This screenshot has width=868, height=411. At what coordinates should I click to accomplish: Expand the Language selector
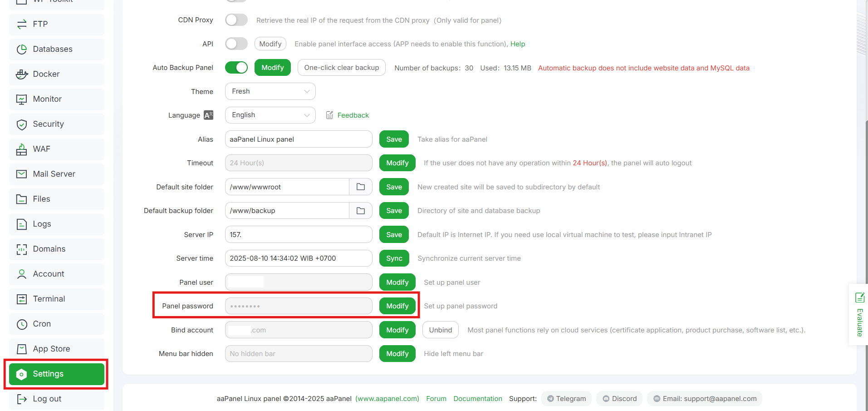(x=270, y=115)
